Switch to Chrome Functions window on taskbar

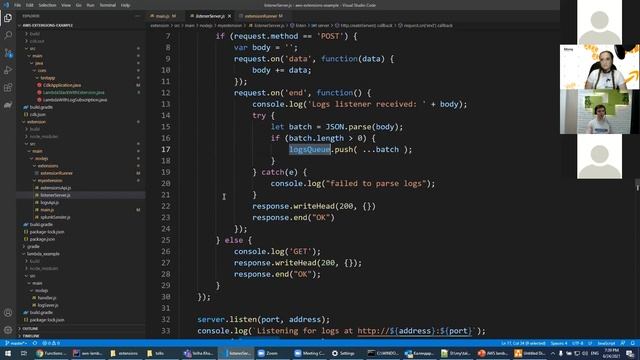point(51,353)
